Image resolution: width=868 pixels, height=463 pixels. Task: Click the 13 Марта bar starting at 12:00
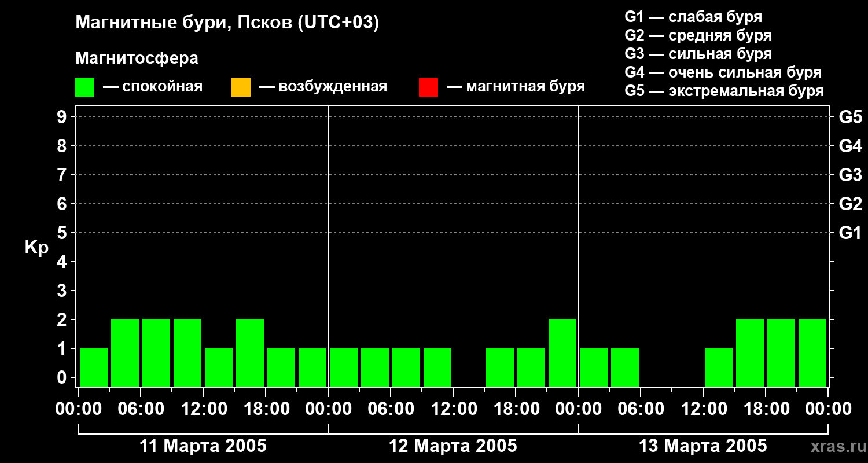pos(719,367)
